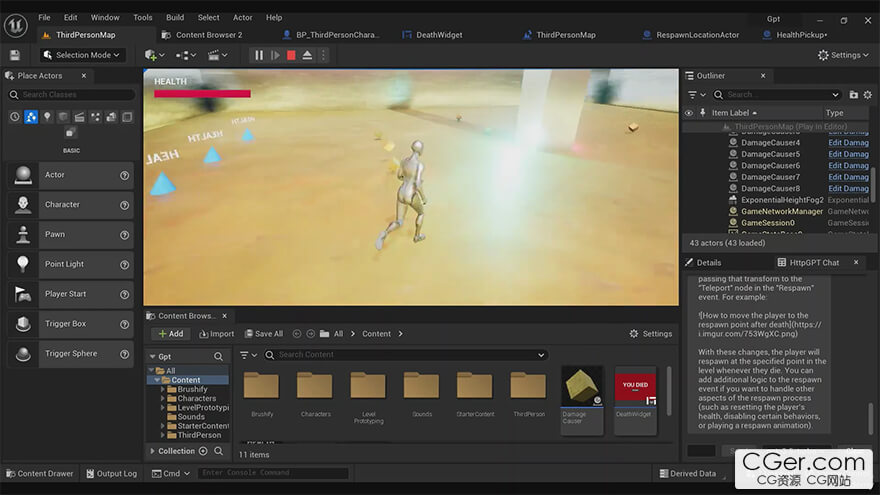Open the Blueprints toolbar dropdown icon
The height and width of the screenshot is (495, 880).
tap(185, 55)
